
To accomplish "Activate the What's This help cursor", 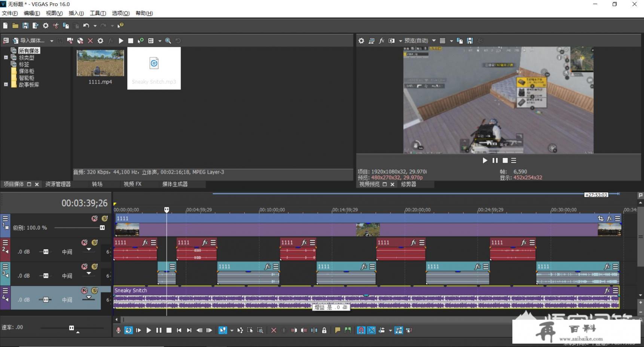I will pyautogui.click(x=120, y=25).
